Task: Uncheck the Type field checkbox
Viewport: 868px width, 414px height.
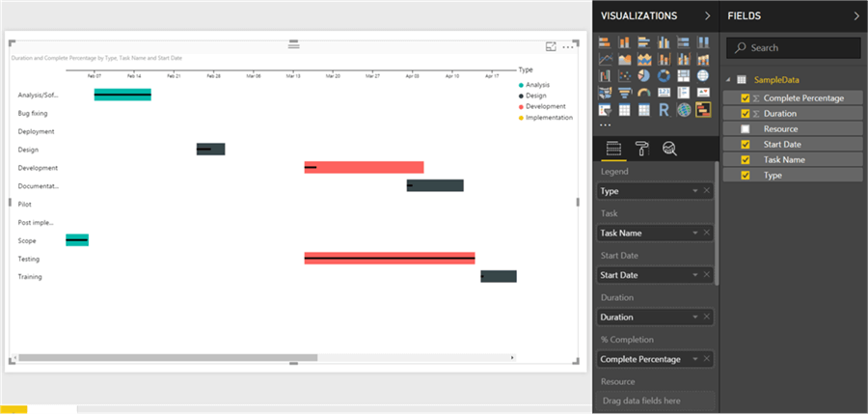Action: (746, 175)
